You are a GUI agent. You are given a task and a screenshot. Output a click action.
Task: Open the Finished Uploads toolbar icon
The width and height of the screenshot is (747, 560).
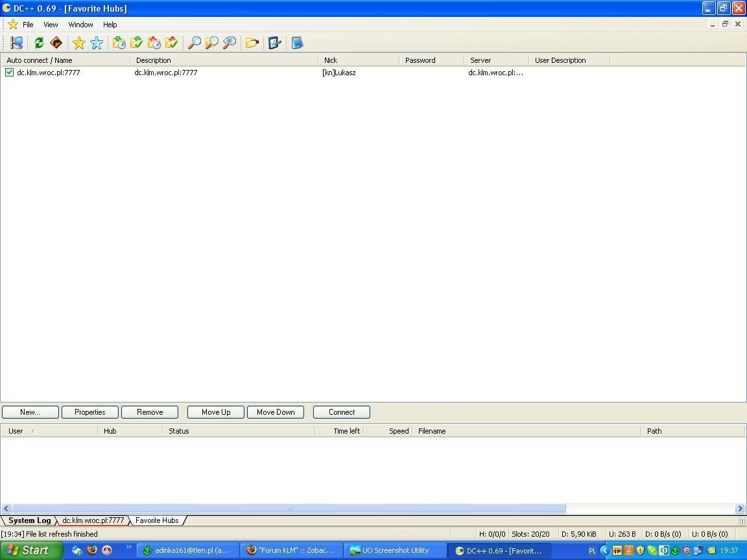tap(171, 43)
